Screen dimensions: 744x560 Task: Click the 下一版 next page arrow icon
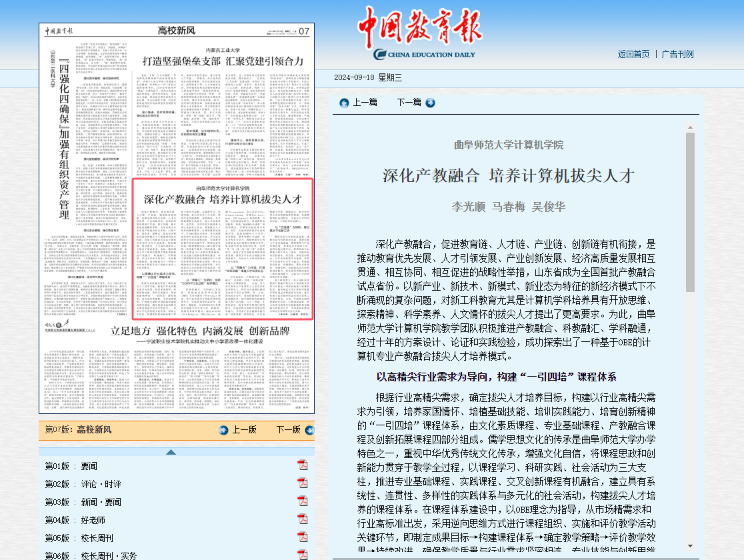click(309, 430)
